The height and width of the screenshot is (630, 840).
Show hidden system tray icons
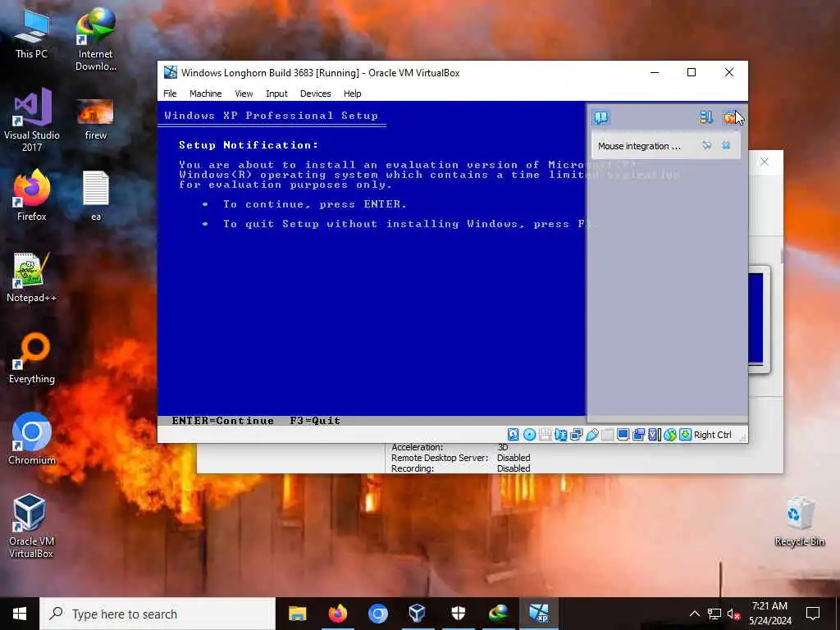[x=694, y=614]
